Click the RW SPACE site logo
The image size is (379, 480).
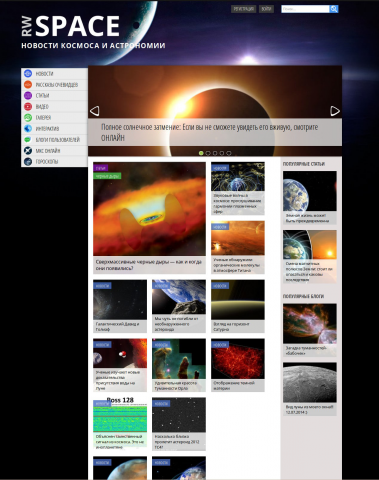point(71,26)
